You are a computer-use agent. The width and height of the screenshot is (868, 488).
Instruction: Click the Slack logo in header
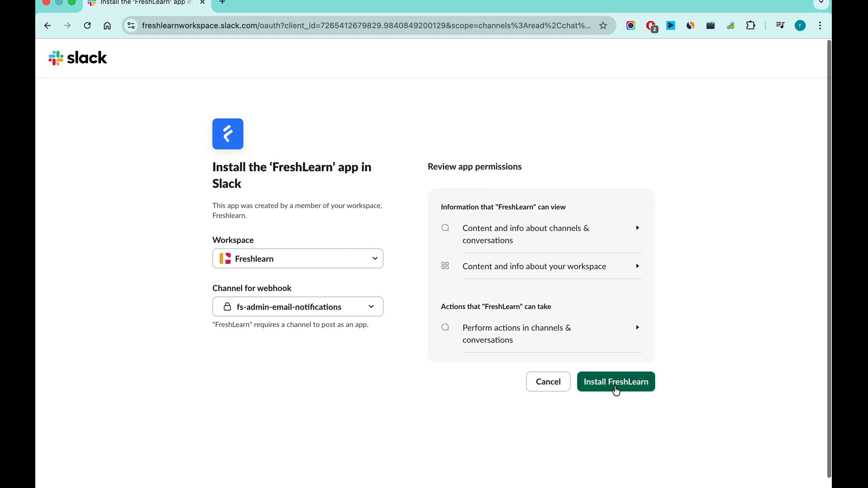pos(78,58)
